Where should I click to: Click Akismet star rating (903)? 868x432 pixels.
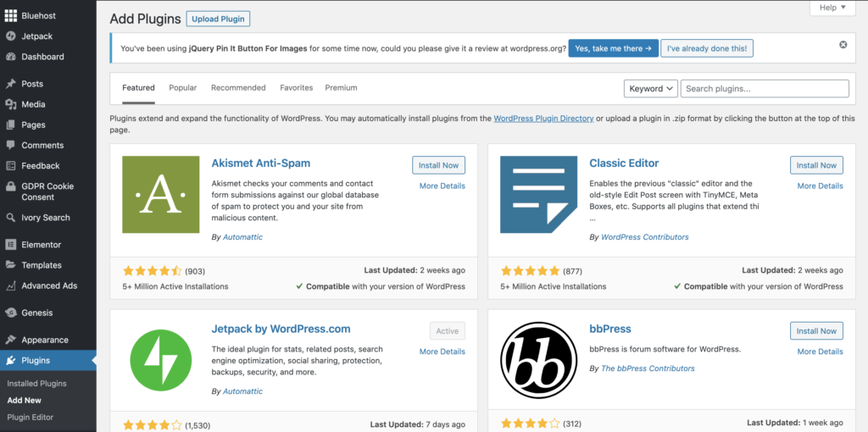pyautogui.click(x=153, y=271)
